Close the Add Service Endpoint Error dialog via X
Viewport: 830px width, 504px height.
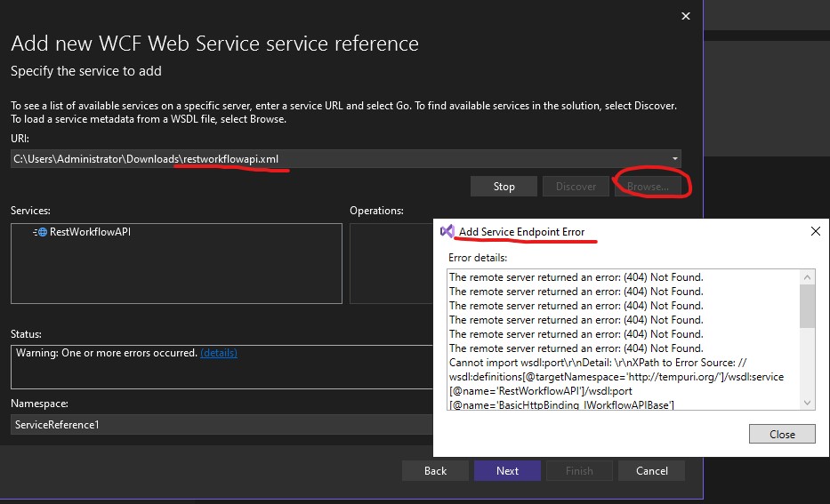pyautogui.click(x=815, y=231)
